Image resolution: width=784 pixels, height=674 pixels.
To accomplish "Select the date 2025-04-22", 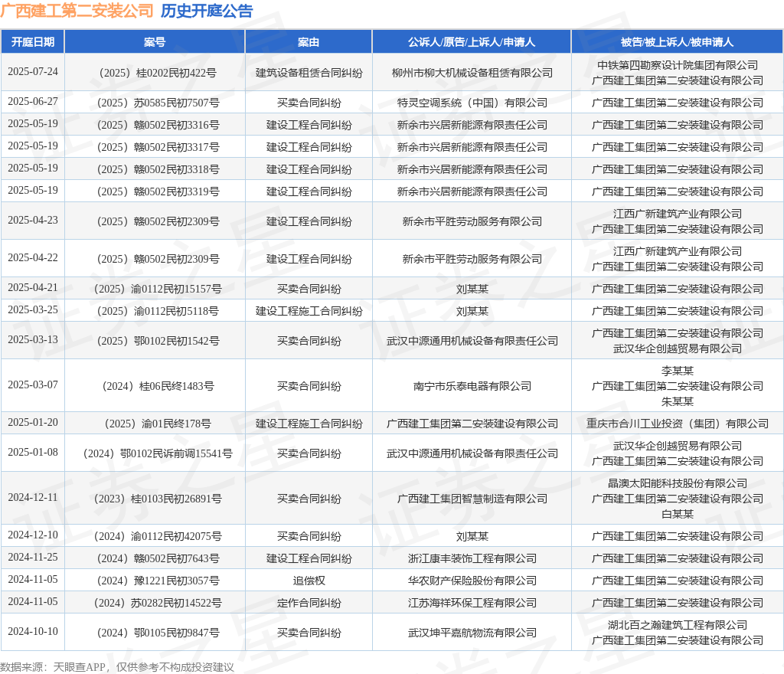I will (x=33, y=258).
